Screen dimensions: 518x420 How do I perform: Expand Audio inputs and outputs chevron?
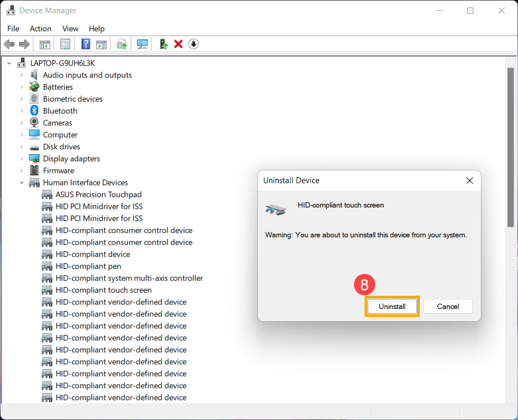click(x=22, y=75)
